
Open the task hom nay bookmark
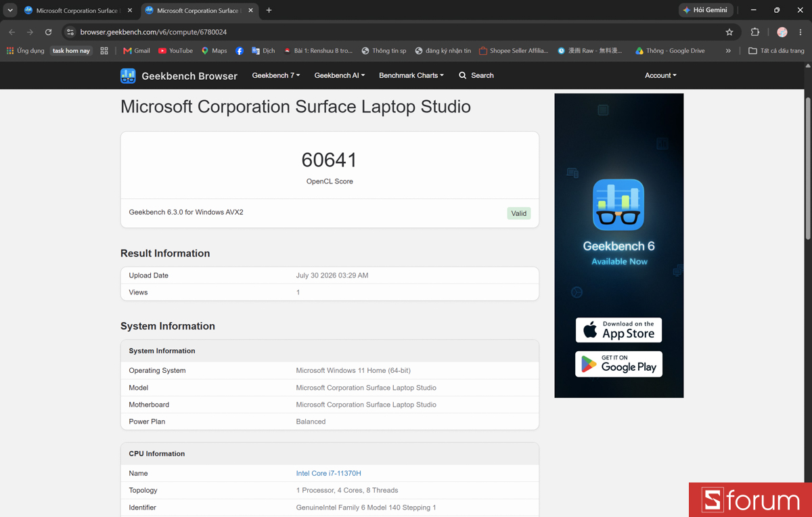click(71, 51)
